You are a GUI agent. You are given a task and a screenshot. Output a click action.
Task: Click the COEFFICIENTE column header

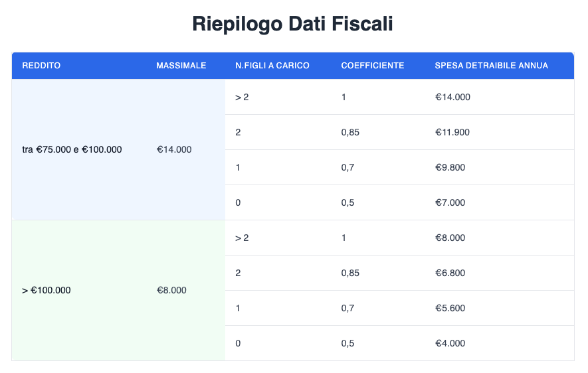pyautogui.click(x=372, y=66)
